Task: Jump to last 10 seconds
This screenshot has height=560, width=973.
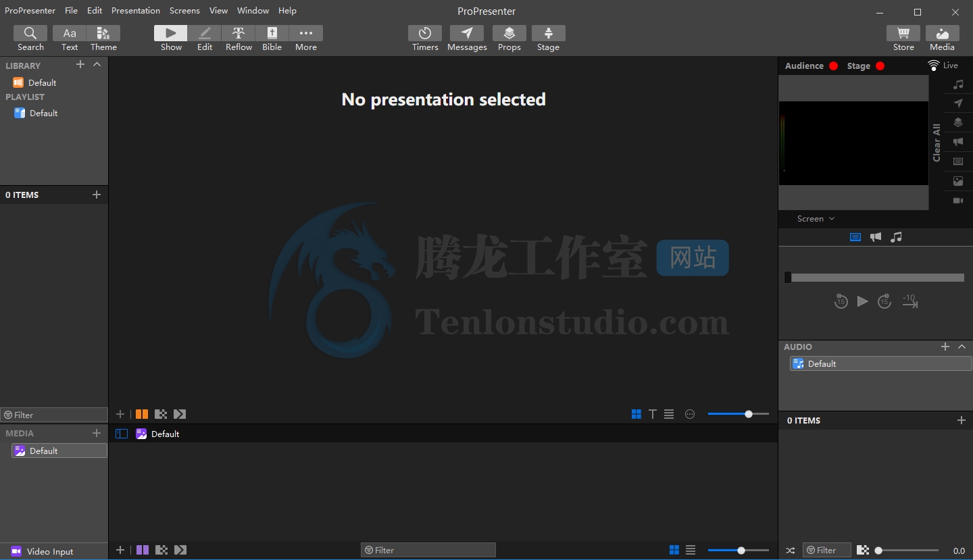Action: point(909,301)
